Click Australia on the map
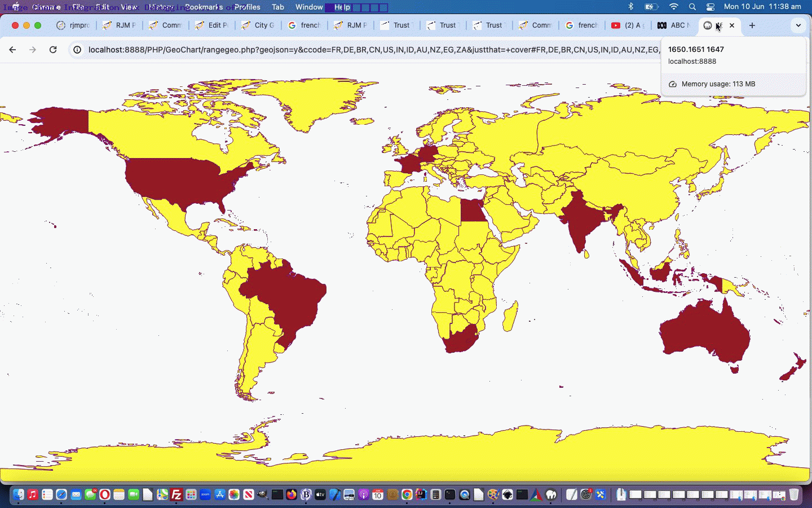812x508 pixels. tap(705, 333)
